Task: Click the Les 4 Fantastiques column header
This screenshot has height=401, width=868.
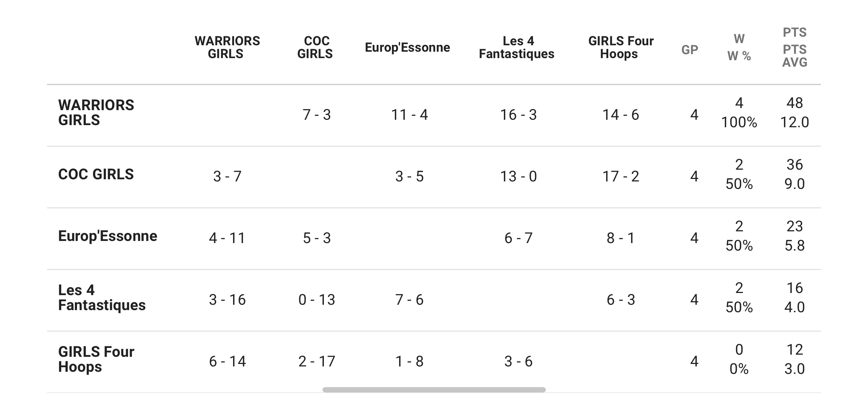Action: point(517,47)
